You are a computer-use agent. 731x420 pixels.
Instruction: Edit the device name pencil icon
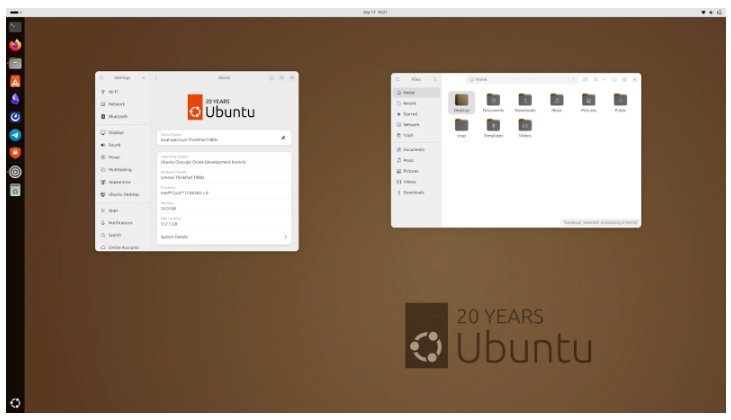282,137
